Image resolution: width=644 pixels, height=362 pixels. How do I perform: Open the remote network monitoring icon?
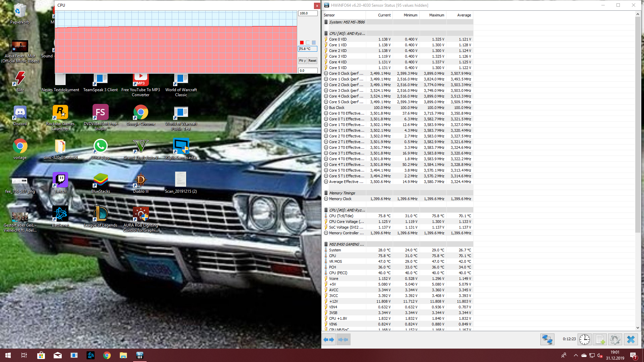[x=547, y=340]
